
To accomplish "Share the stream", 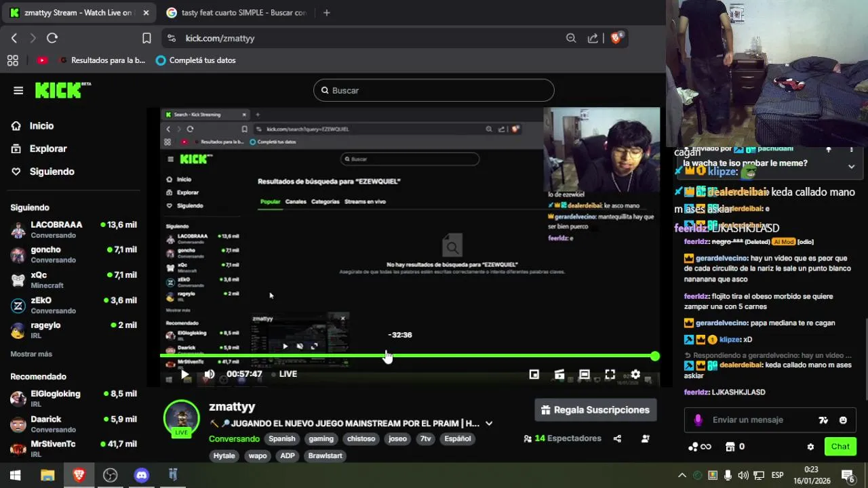I will (x=617, y=439).
